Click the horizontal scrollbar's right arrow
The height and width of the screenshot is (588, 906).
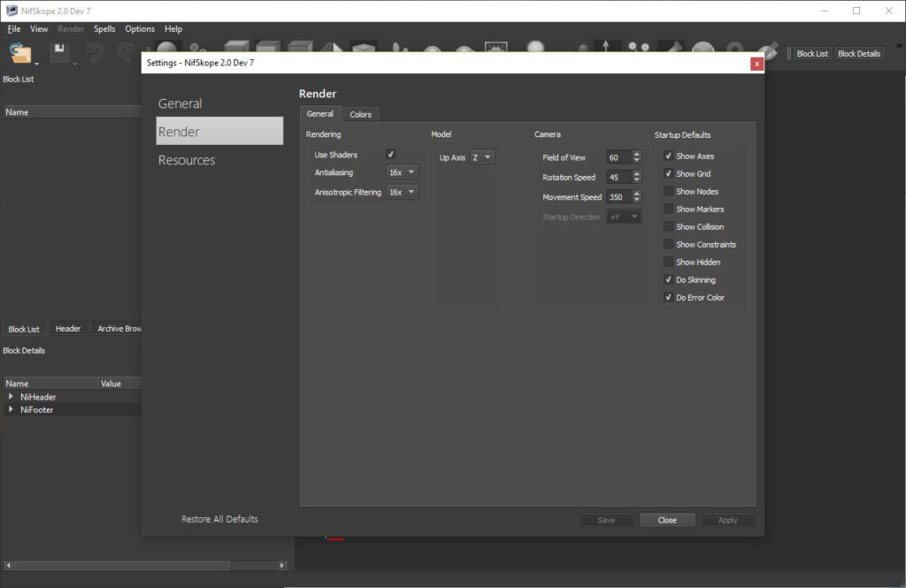(282, 566)
